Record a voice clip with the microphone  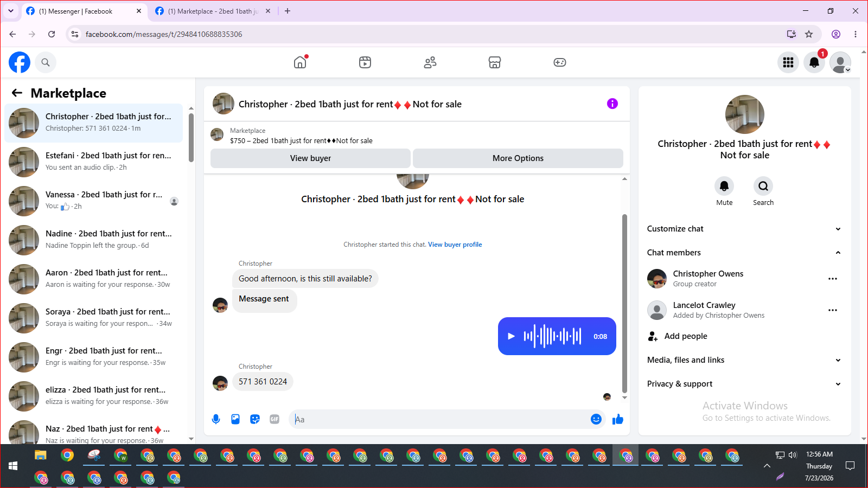click(x=216, y=419)
